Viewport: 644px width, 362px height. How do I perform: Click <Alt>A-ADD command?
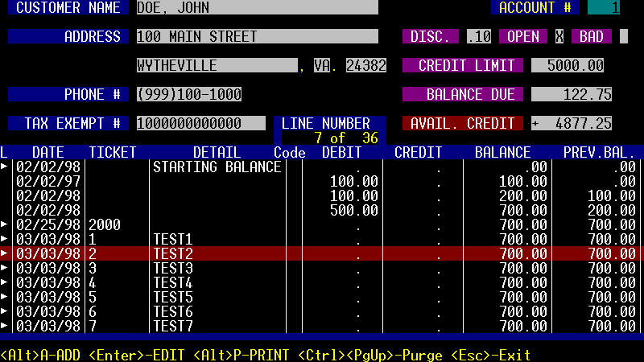[40, 355]
